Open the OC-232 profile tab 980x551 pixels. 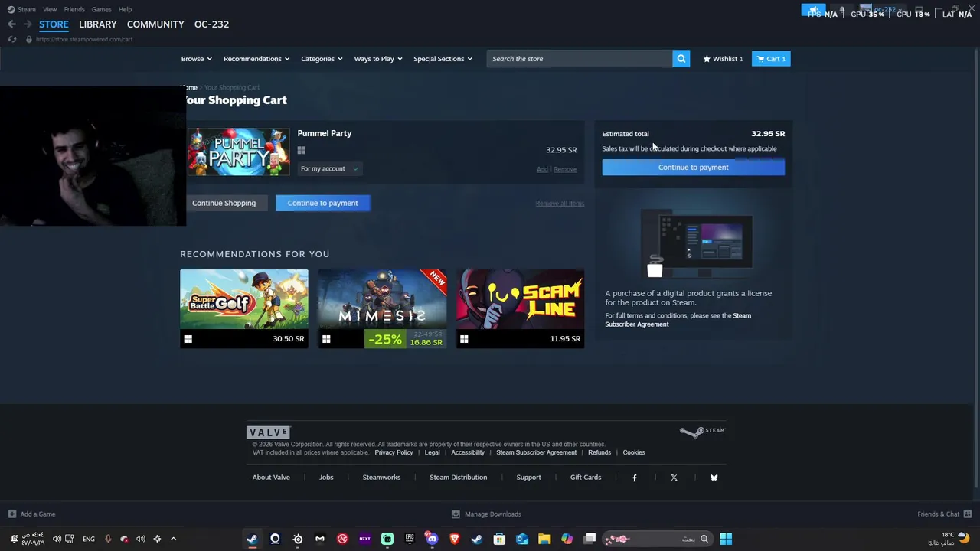[x=211, y=24]
